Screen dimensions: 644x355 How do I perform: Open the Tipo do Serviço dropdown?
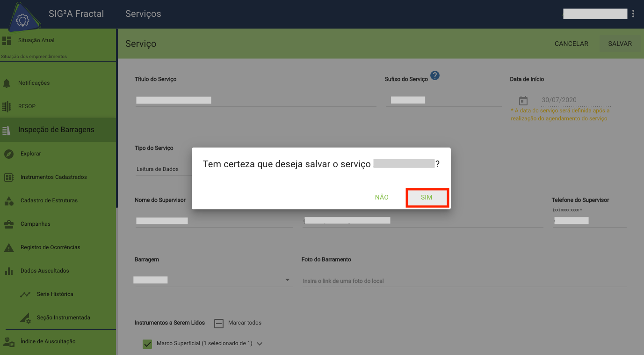click(x=164, y=169)
